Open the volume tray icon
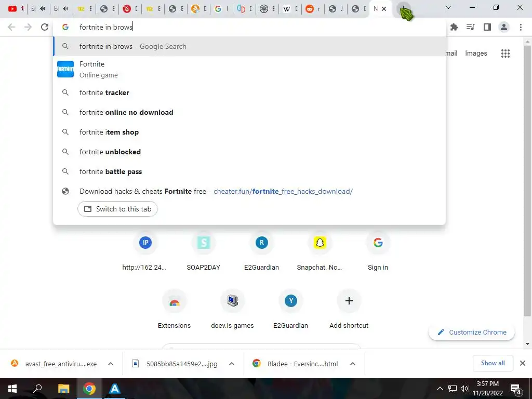Image resolution: width=532 pixels, height=399 pixels. pyautogui.click(x=464, y=389)
